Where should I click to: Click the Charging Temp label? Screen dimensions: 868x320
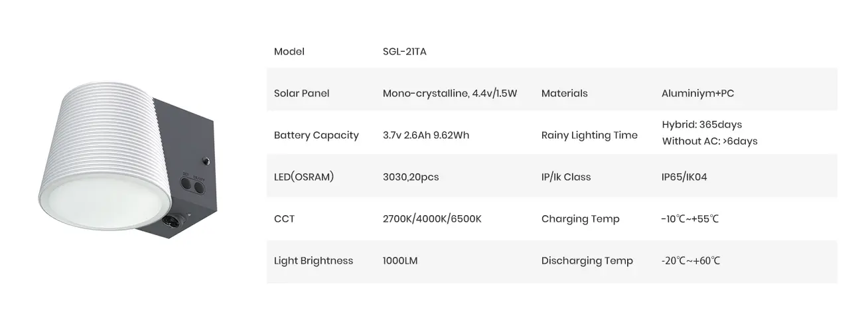coord(580,219)
